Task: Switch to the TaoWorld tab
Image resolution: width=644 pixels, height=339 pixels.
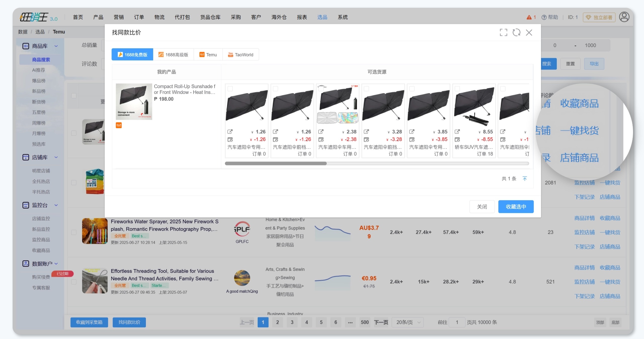Action: (x=241, y=54)
